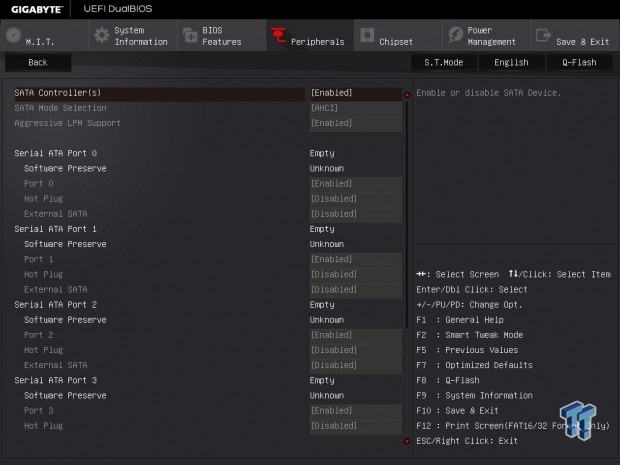
Task: Open Port 0 Hot Plug value
Action: point(356,198)
